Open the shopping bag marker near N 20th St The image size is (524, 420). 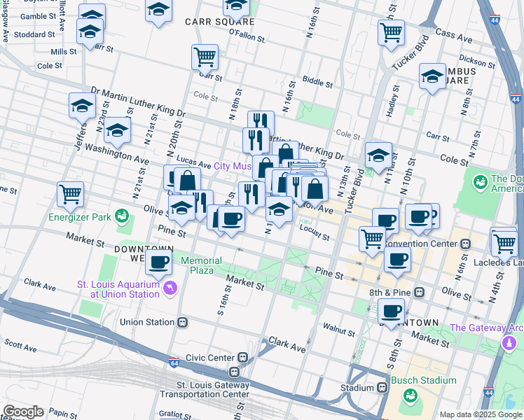[x=188, y=181]
